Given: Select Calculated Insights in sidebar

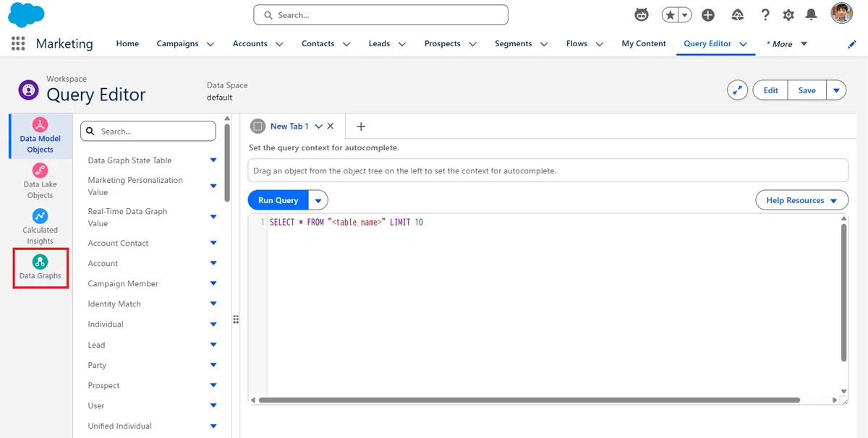Looking at the screenshot, I should point(40,226).
